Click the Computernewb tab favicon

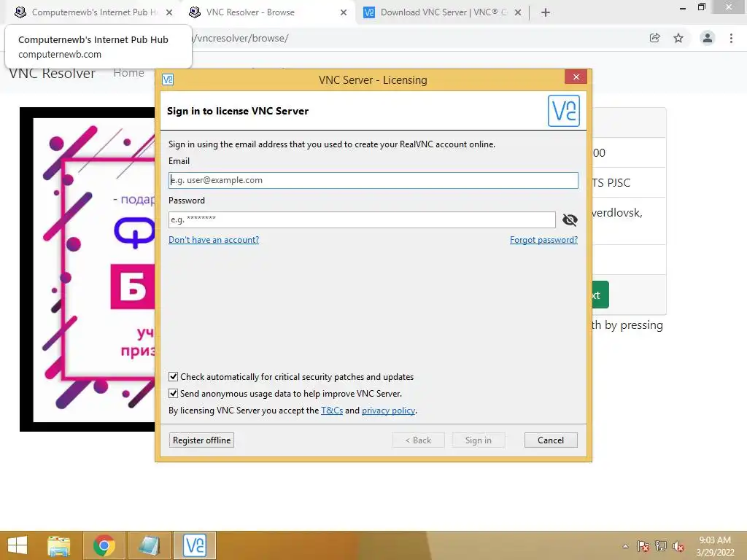(20, 12)
